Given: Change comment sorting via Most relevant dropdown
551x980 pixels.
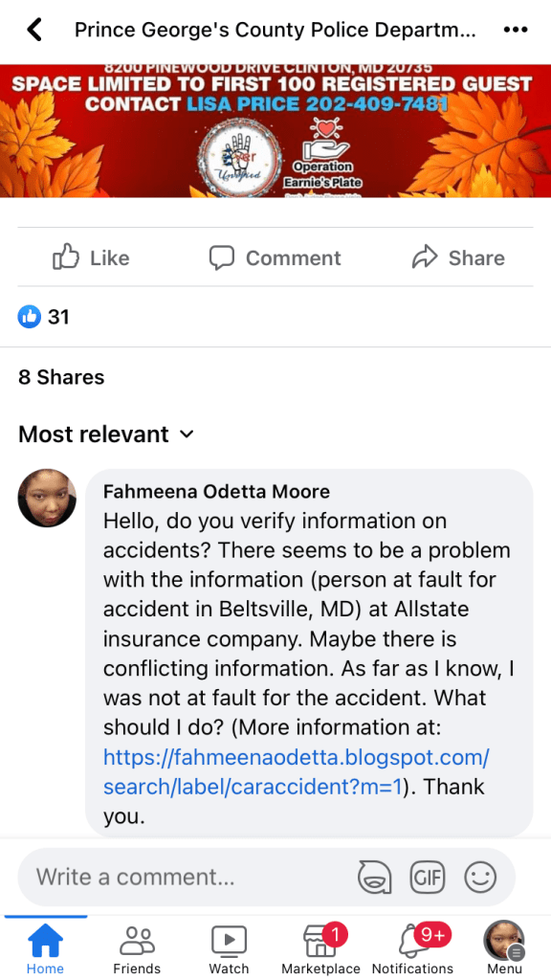Looking at the screenshot, I should 107,434.
